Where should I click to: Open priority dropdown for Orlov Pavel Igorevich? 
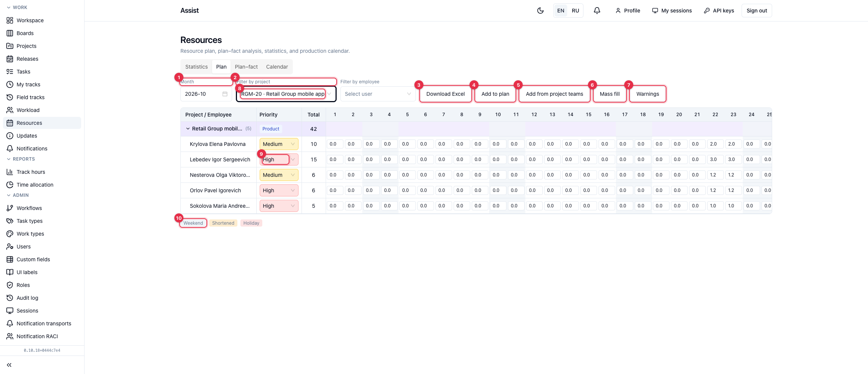coord(279,190)
